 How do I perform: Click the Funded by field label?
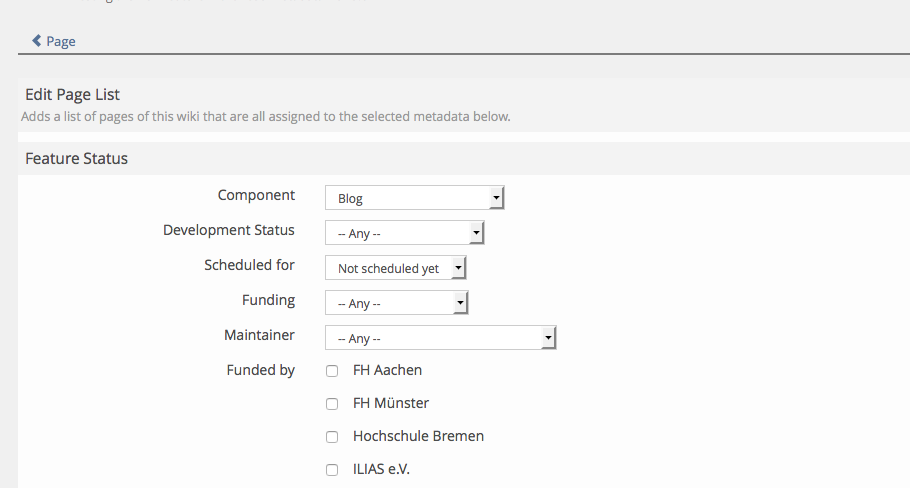point(261,370)
